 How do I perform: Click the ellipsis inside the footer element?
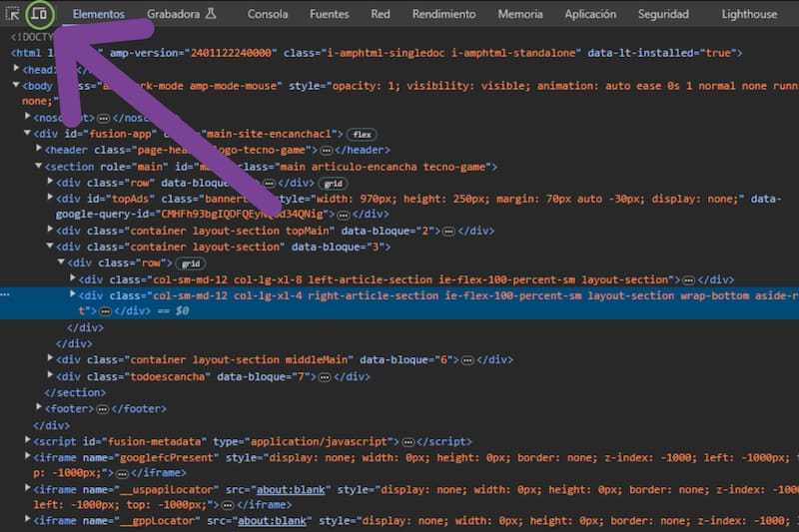101,408
